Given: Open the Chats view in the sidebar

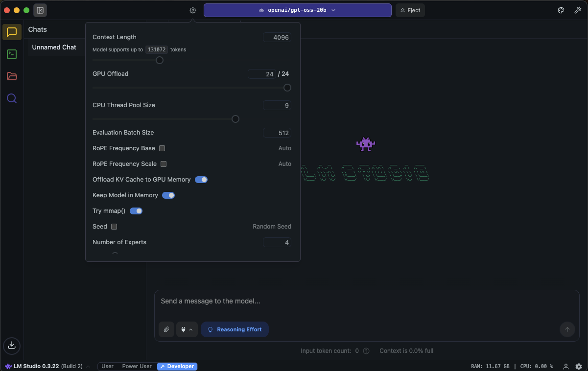Looking at the screenshot, I should (x=12, y=32).
